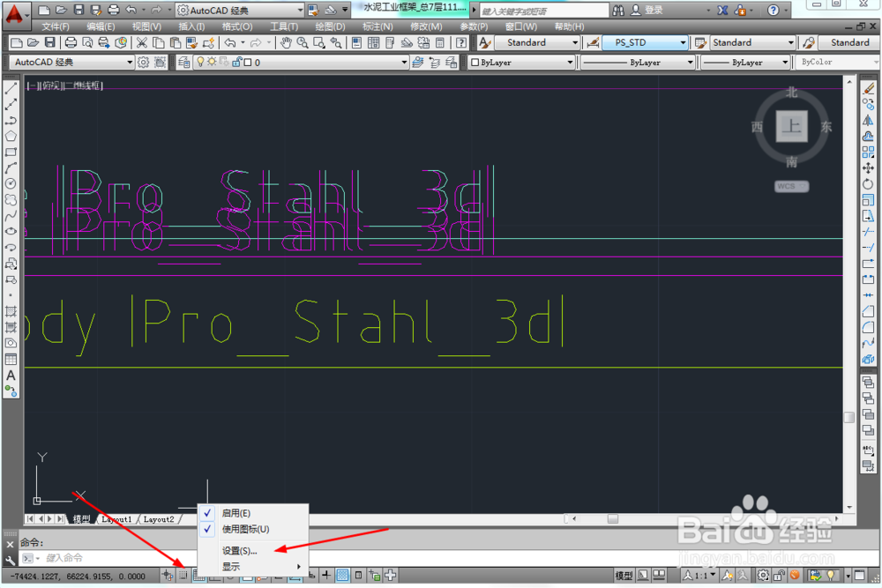This screenshot has height=588, width=882.
Task: Open the text style Standard dropdown
Action: pyautogui.click(x=574, y=42)
